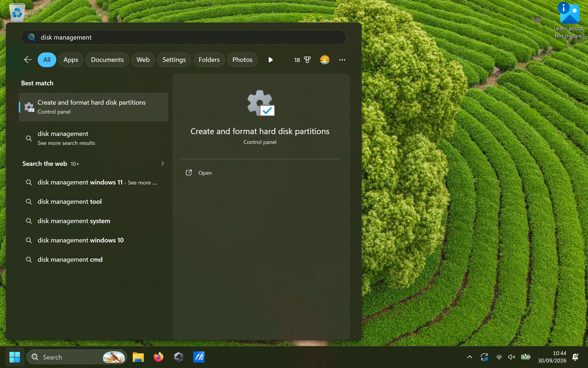Switch to the Settings filter tab
Image resolution: width=588 pixels, height=368 pixels.
point(174,60)
